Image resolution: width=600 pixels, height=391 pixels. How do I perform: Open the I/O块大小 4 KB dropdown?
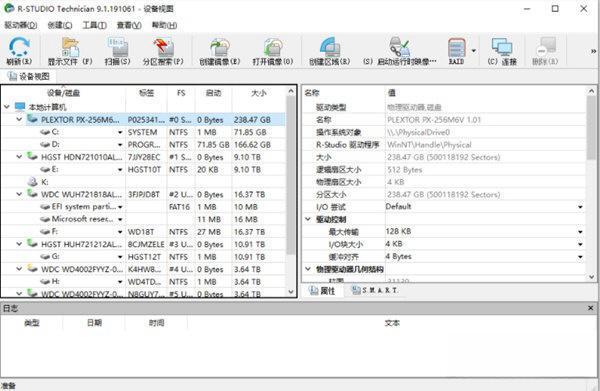[x=580, y=244]
